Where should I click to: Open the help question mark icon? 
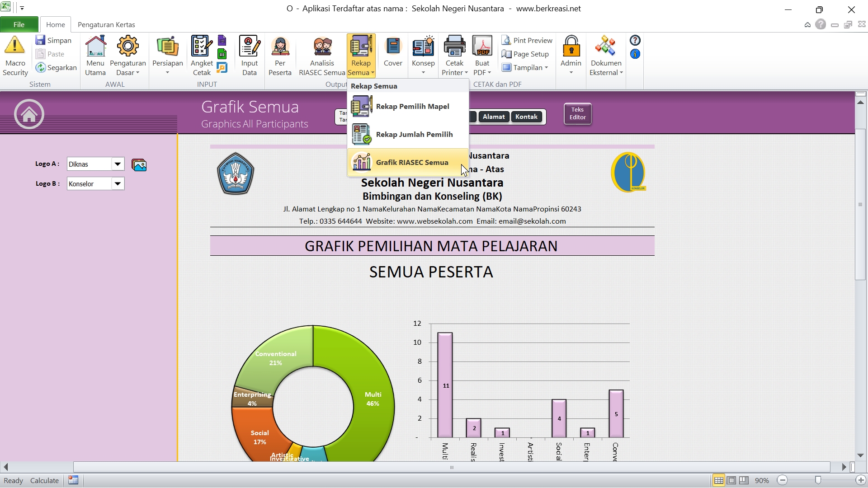coord(635,41)
